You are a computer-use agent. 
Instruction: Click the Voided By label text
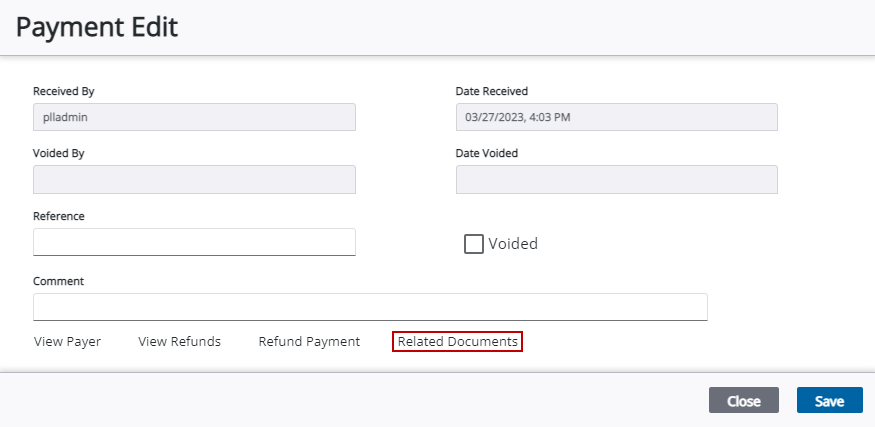(58, 154)
